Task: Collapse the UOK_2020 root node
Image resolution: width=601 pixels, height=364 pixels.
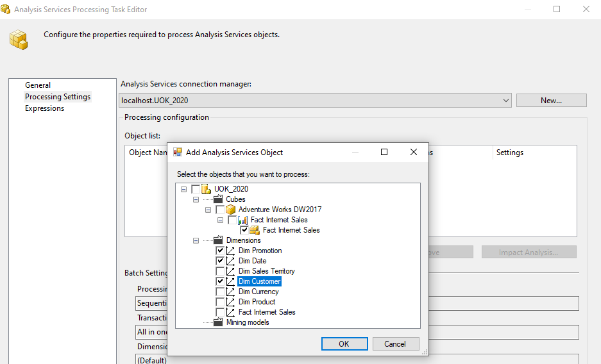Action: [184, 189]
